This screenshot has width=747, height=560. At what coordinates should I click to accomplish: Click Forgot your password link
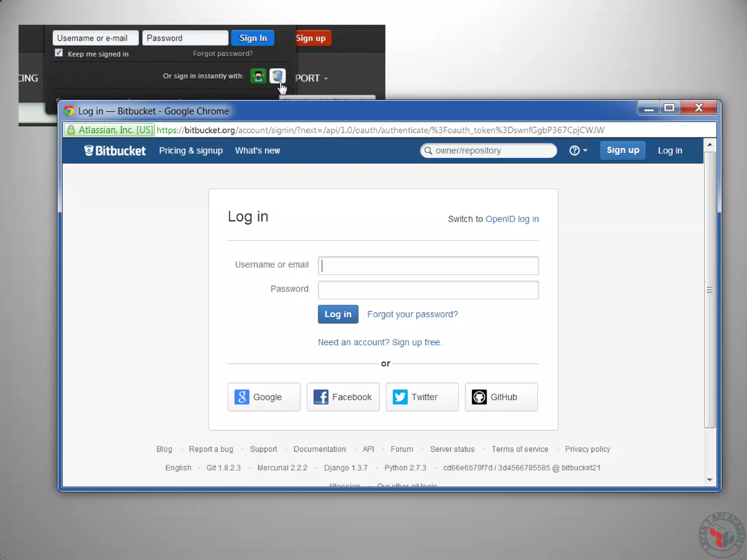pyautogui.click(x=412, y=314)
